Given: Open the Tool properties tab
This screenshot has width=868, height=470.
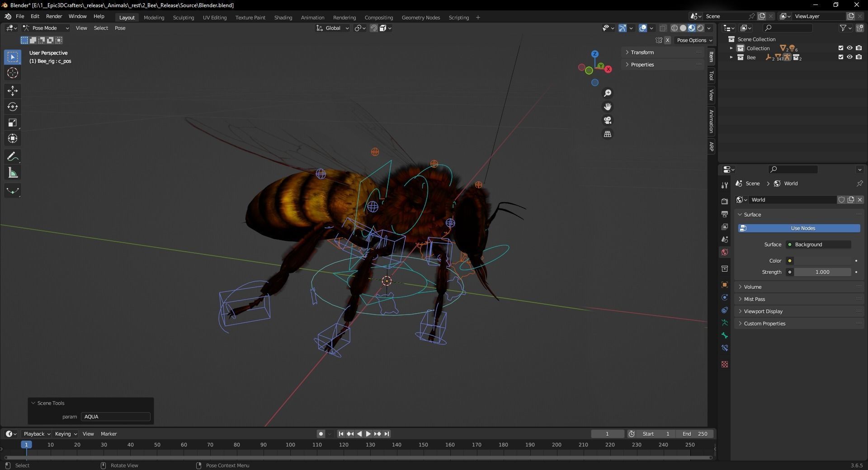Looking at the screenshot, I should click(x=725, y=185).
